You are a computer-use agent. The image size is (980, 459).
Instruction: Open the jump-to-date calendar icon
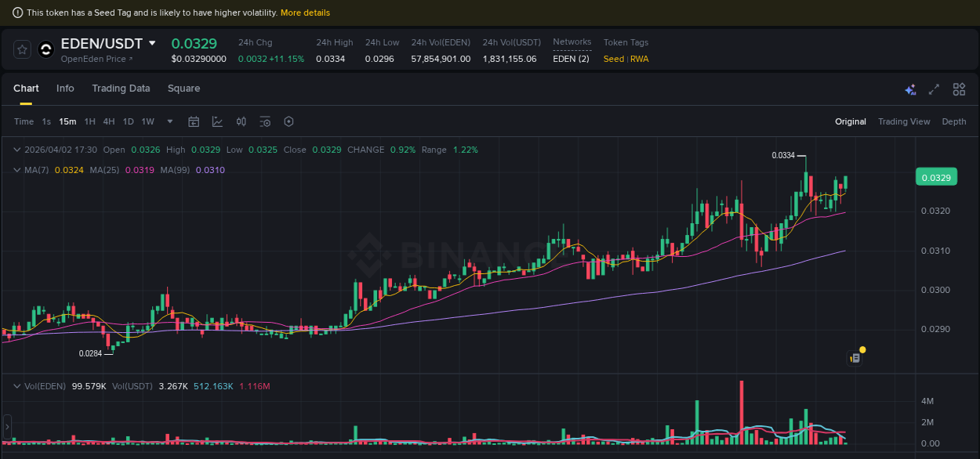(x=194, y=121)
